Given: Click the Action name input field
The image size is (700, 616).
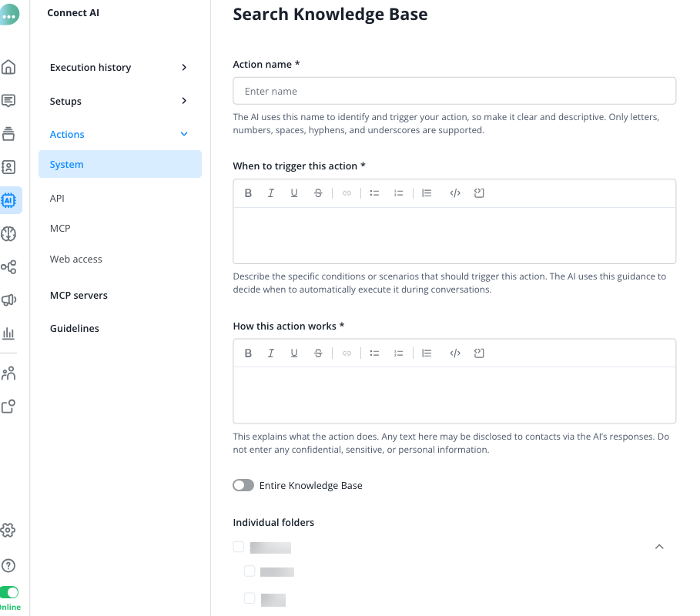Looking at the screenshot, I should (x=454, y=91).
